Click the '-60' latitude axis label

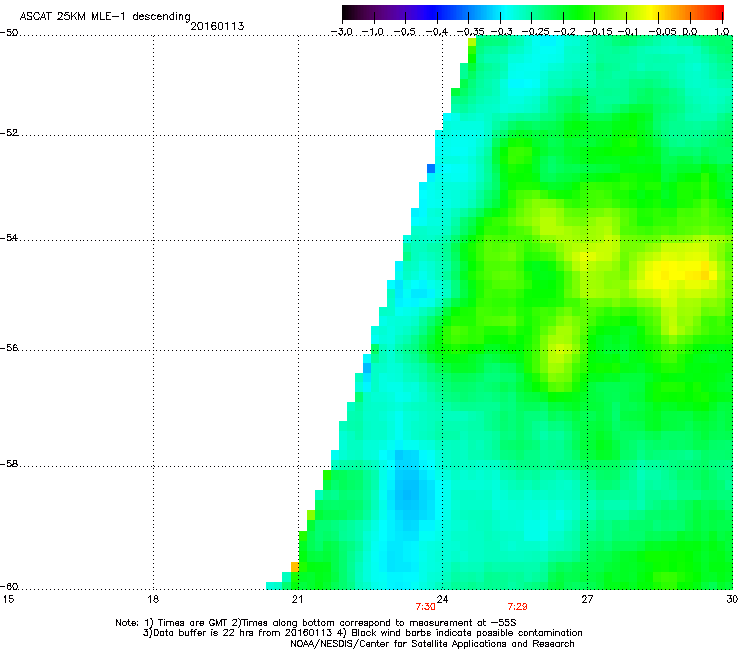click(x=9, y=587)
